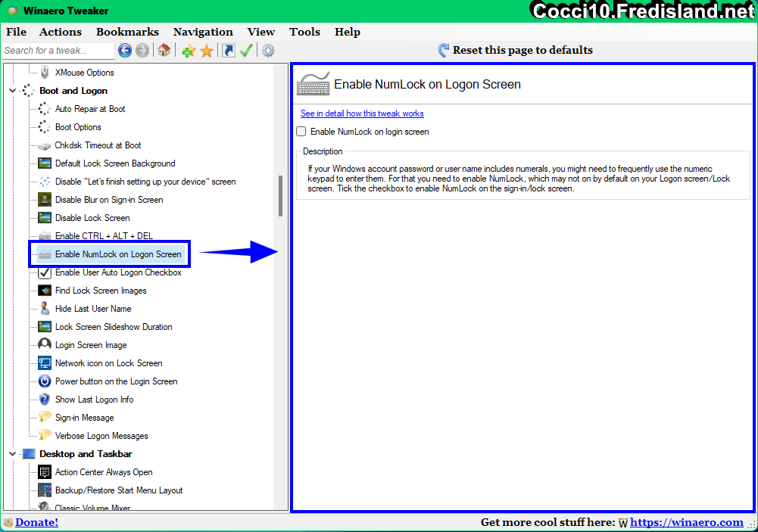This screenshot has width=758, height=532.
Task: Open the Tools menu
Action: coord(304,32)
